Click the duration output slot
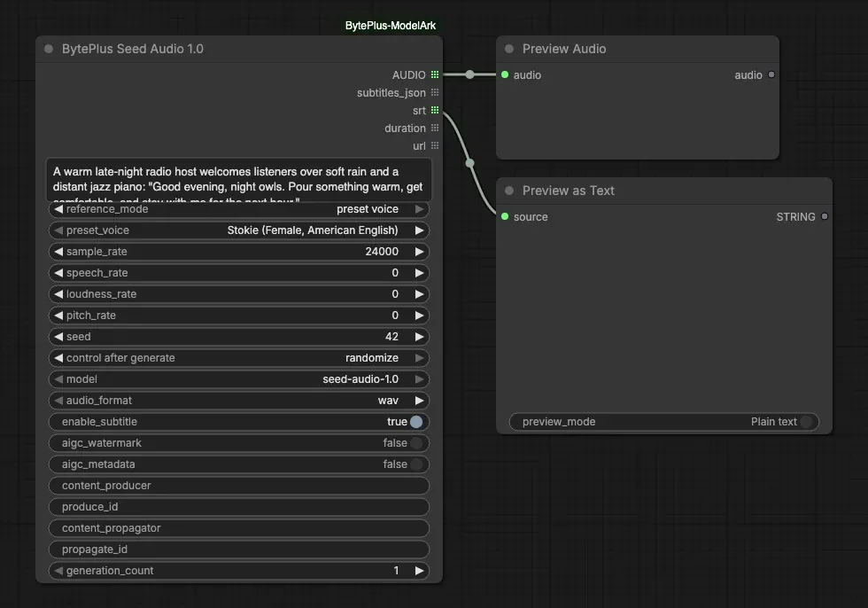 (435, 128)
